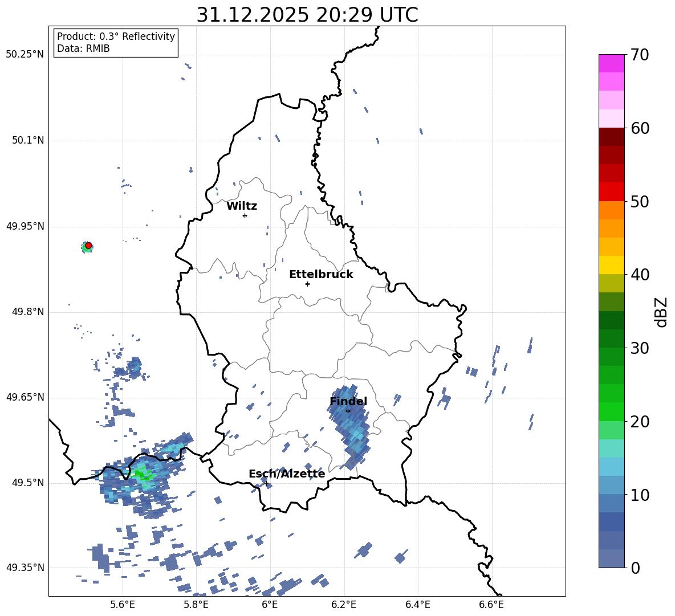Click the colorbar value 30
Viewport: 675px width, 616px height.
click(x=640, y=348)
